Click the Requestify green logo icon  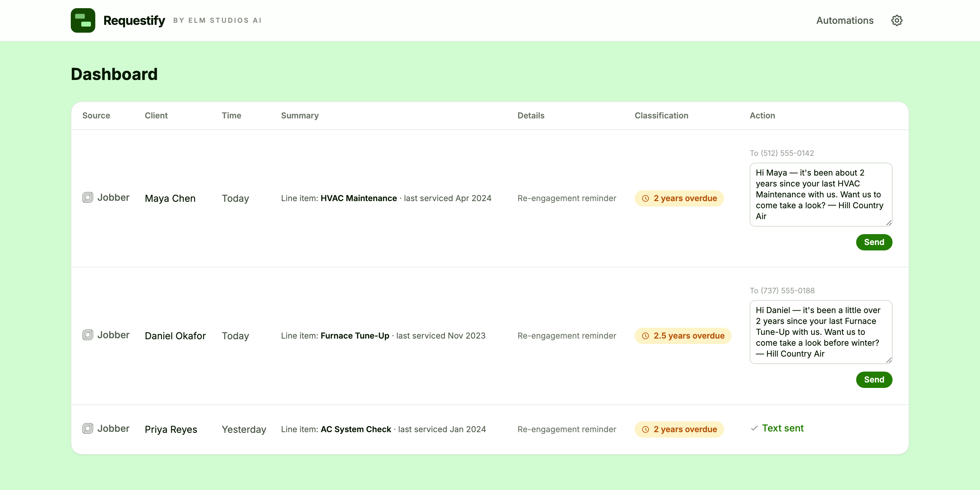click(x=83, y=20)
